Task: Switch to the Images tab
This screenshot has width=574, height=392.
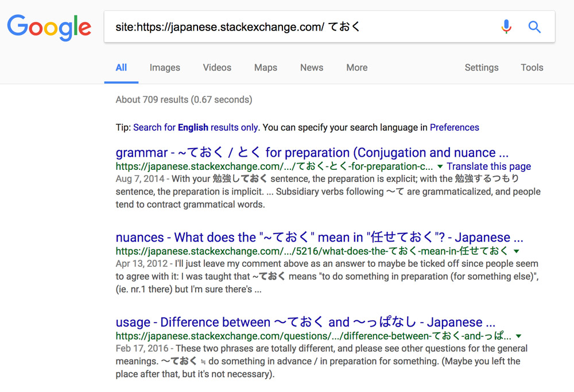Action: 165,68
